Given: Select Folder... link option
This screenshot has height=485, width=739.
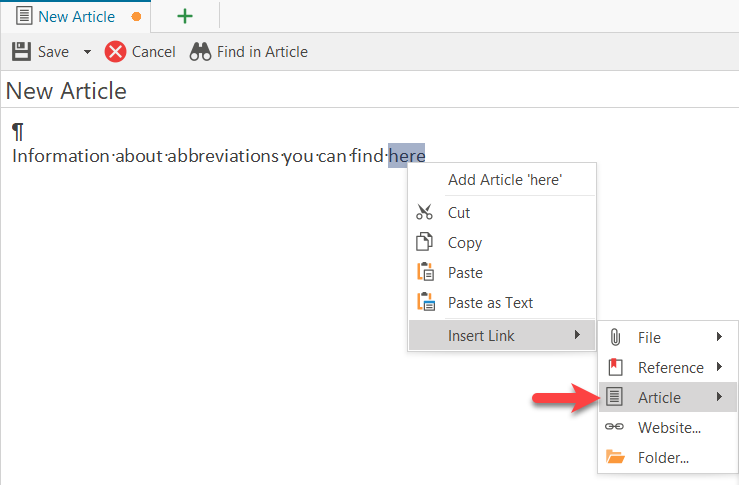Looking at the screenshot, I should [x=663, y=457].
